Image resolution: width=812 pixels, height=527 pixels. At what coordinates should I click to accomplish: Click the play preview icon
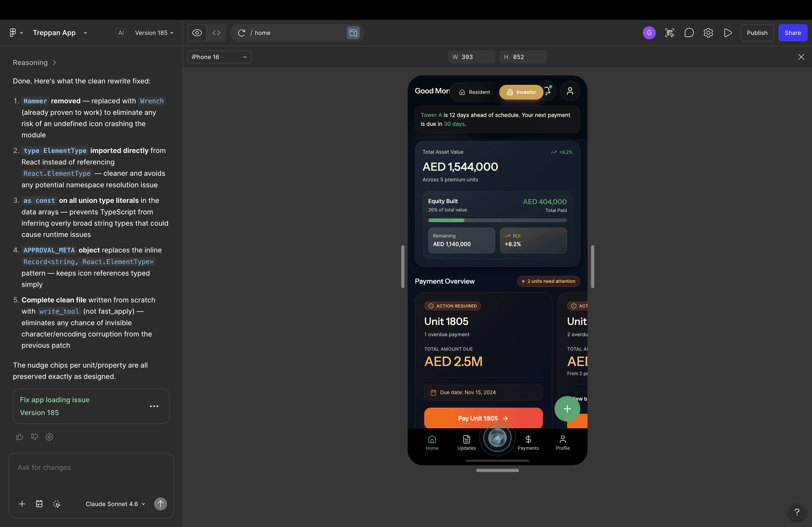point(728,33)
